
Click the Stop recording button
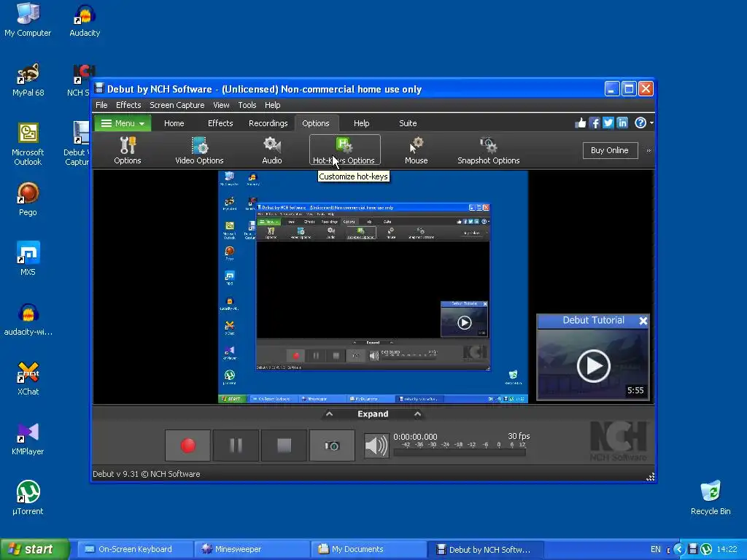click(284, 446)
